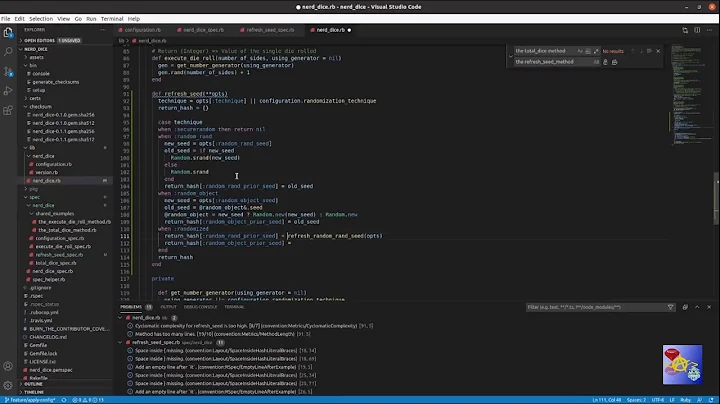
Task: Click the Replace single match icon
Action: 605,62
